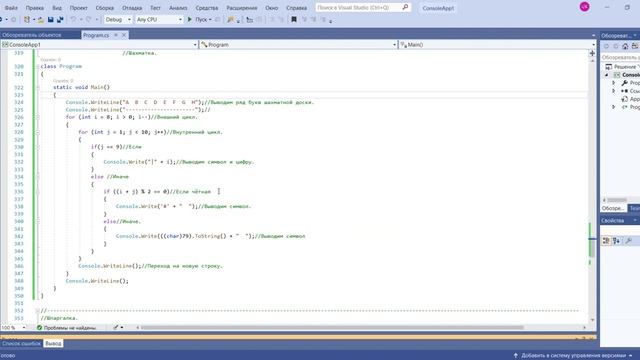Open the Тест menu
640x360 pixels.
pyautogui.click(x=156, y=8)
